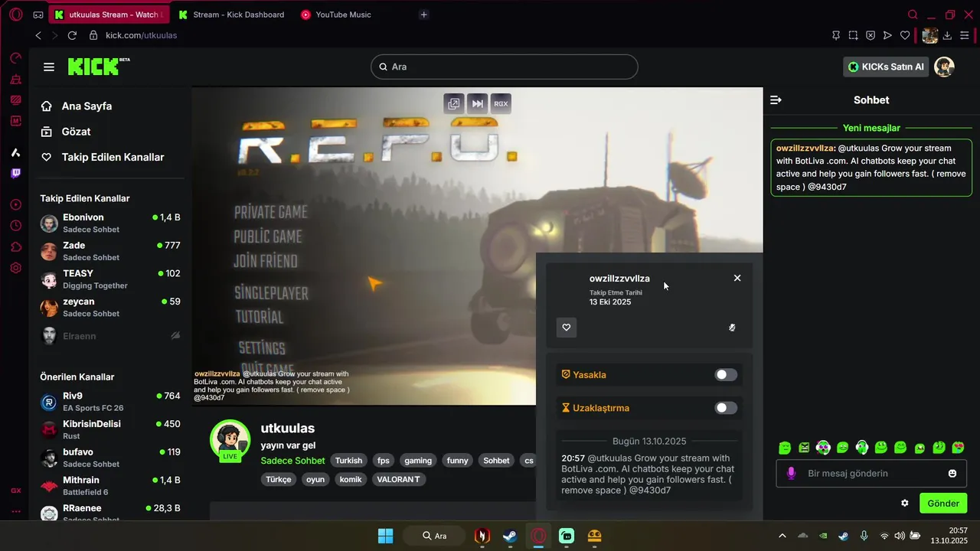
Task: Open the Twitch icon in the Opera sidebar
Action: 15,174
